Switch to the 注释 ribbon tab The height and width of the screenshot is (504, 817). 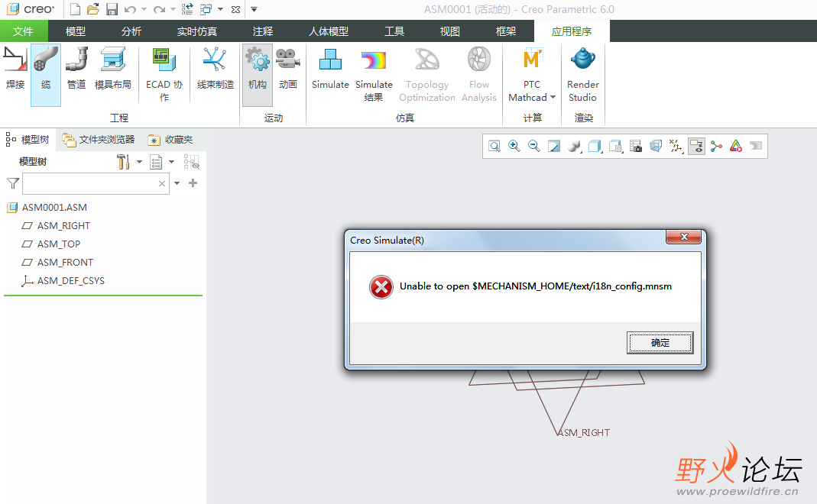click(263, 31)
